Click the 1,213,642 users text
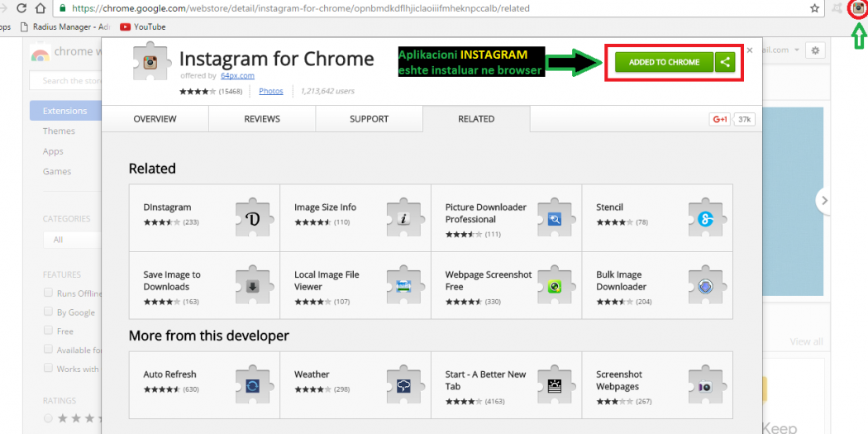This screenshot has height=434, width=868. click(x=327, y=91)
